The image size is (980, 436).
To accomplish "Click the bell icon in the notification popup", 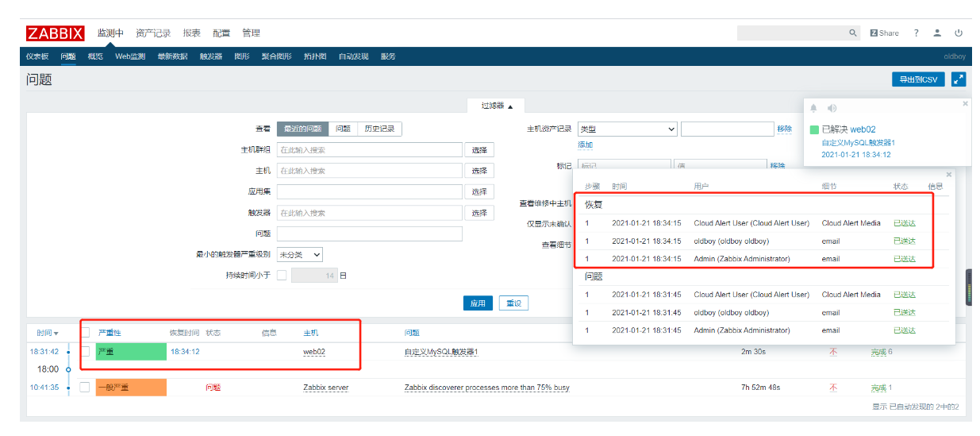I will (813, 108).
